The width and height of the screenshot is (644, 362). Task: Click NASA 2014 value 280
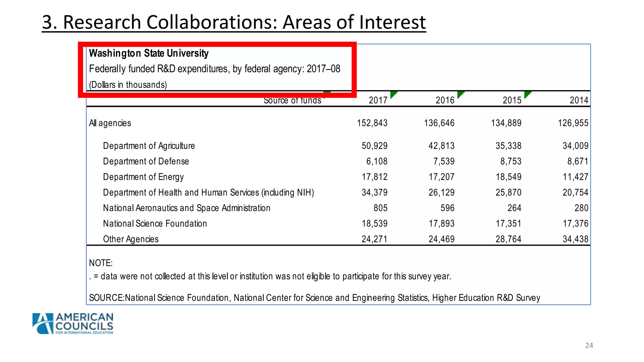(x=581, y=208)
